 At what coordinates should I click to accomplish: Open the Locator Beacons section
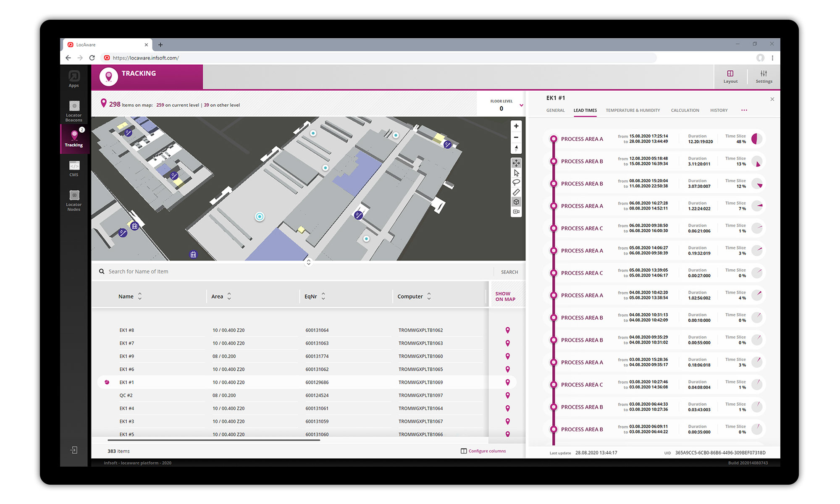[x=74, y=110]
